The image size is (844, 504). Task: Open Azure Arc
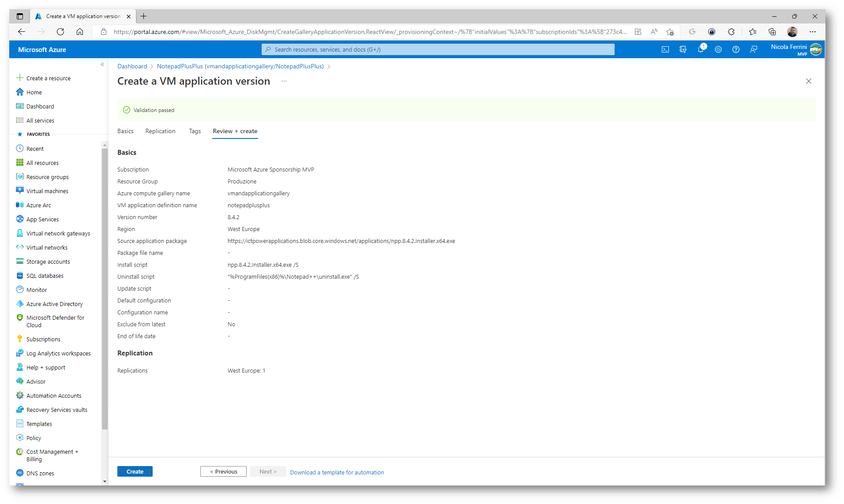click(39, 205)
